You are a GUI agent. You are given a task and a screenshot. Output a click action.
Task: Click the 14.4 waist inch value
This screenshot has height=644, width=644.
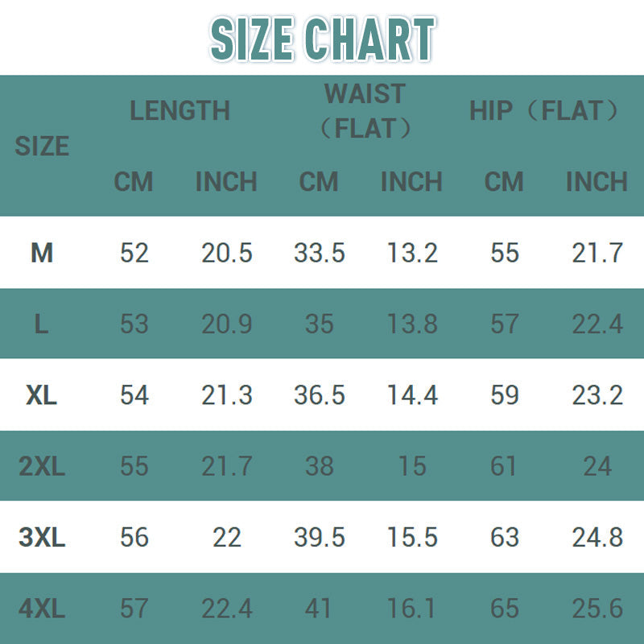412,395
